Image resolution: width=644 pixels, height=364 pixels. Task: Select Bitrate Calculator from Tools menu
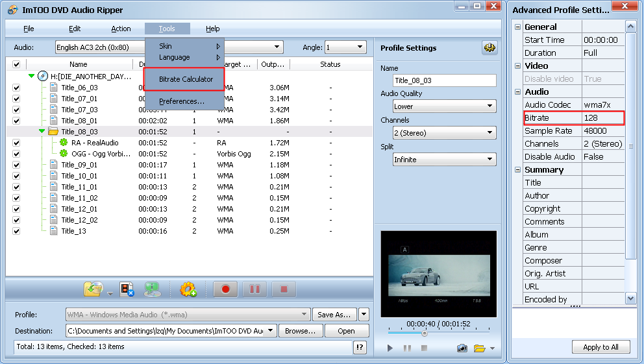184,79
